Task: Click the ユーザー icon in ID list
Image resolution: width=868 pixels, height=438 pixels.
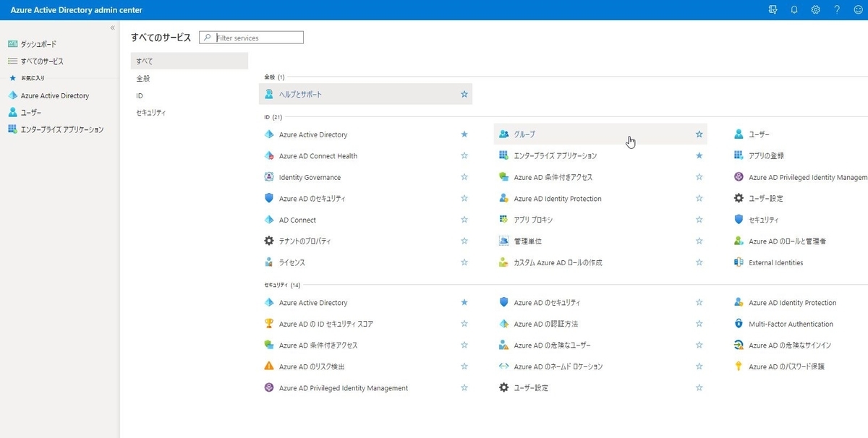Action: (x=739, y=134)
